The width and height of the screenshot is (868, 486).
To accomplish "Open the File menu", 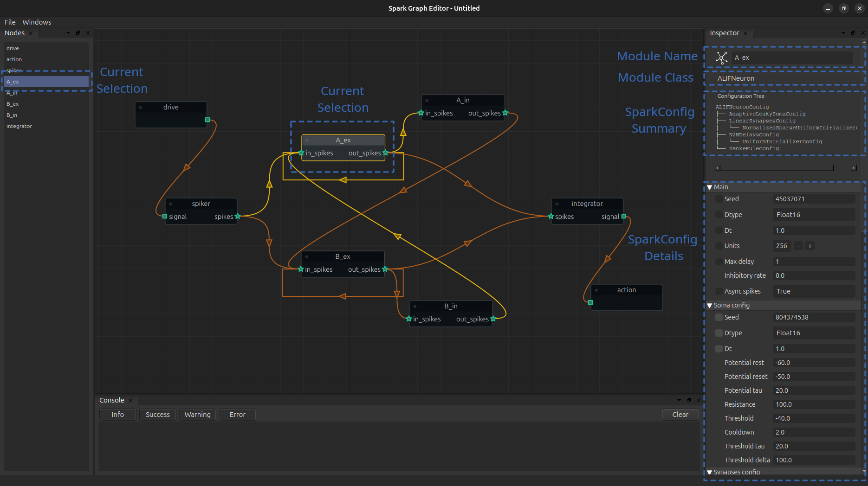I will click(10, 22).
